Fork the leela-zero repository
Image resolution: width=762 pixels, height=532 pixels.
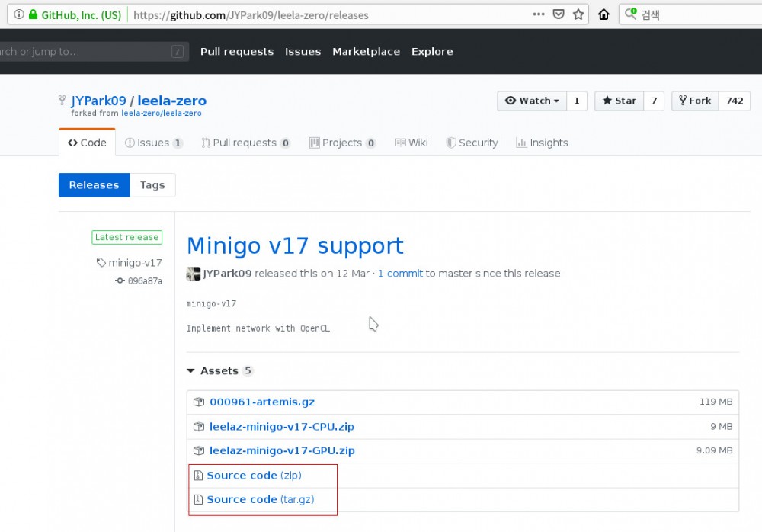tap(695, 101)
